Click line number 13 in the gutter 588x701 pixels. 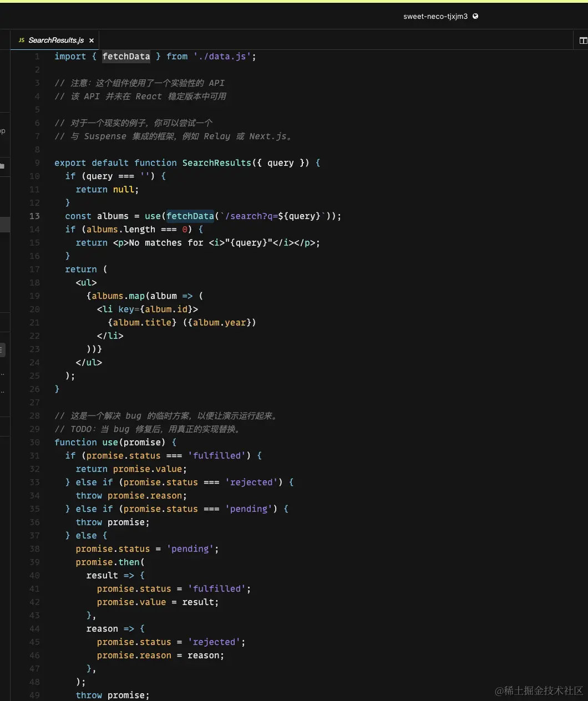pyautogui.click(x=34, y=216)
